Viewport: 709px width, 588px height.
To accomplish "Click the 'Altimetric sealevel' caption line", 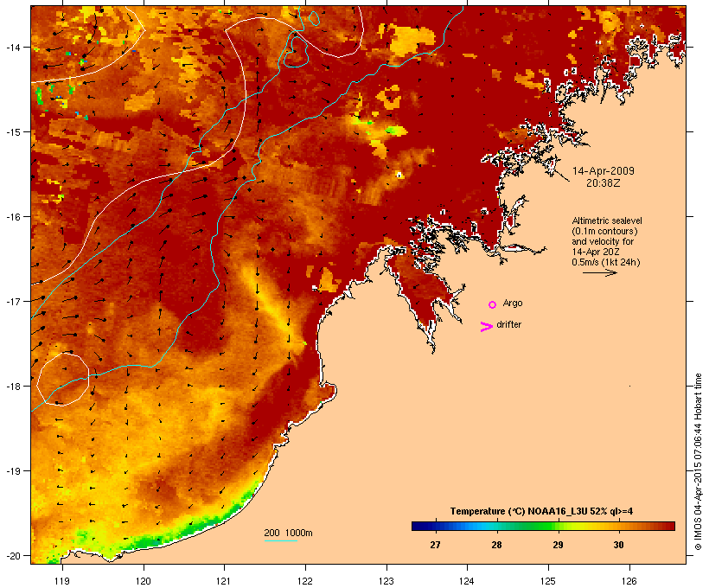I will point(607,220).
